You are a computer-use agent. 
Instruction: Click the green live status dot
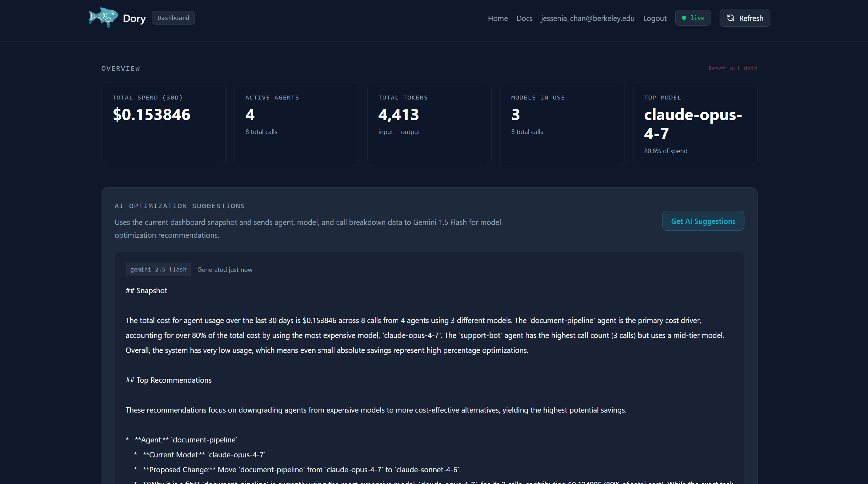click(x=684, y=18)
